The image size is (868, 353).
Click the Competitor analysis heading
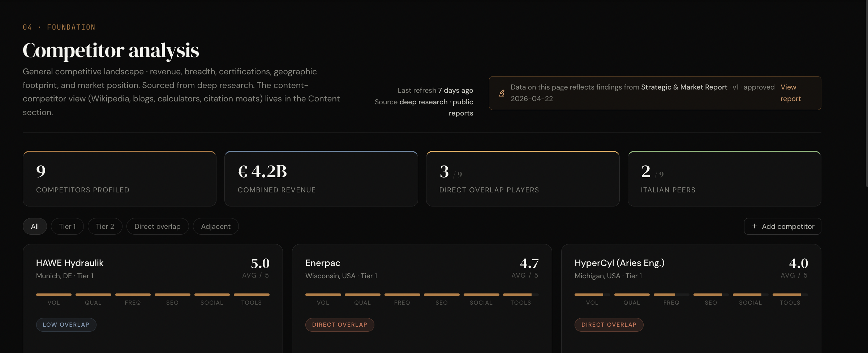coord(111,50)
